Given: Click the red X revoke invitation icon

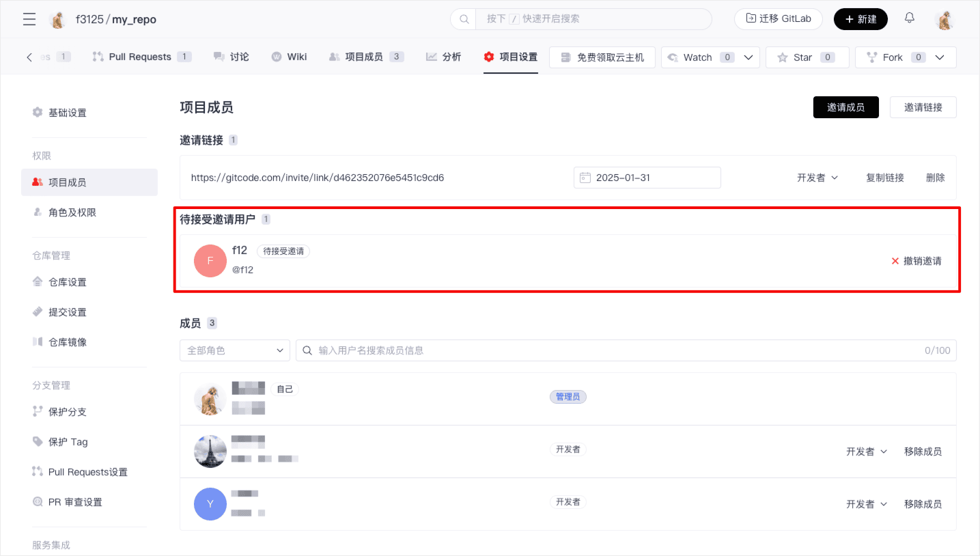Looking at the screenshot, I should (895, 261).
